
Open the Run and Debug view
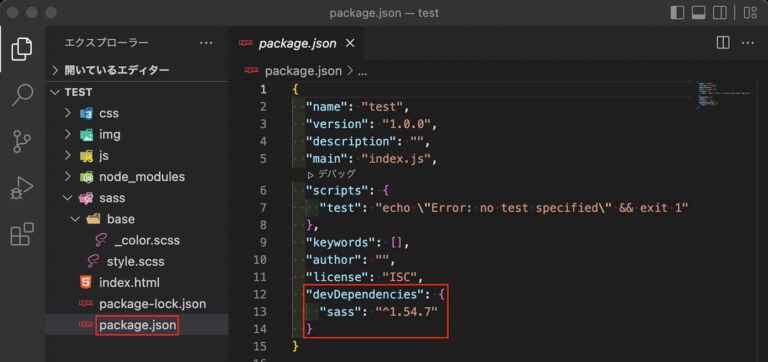(22, 188)
